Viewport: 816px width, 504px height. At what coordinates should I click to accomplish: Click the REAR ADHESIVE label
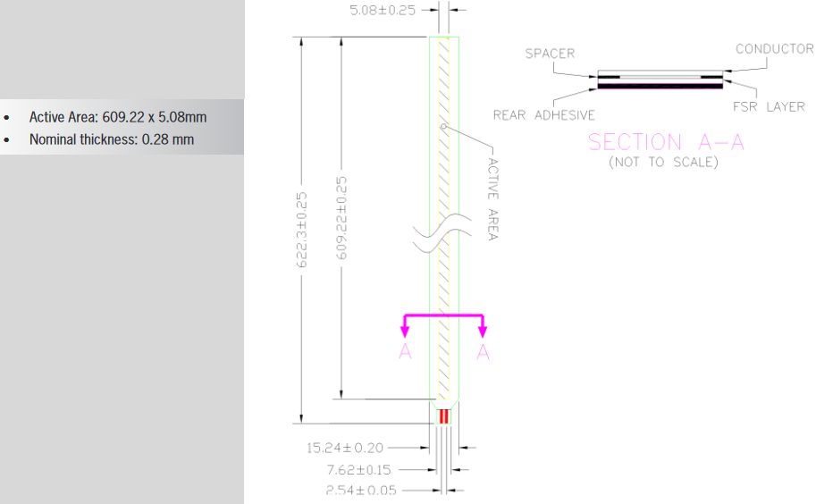point(543,115)
